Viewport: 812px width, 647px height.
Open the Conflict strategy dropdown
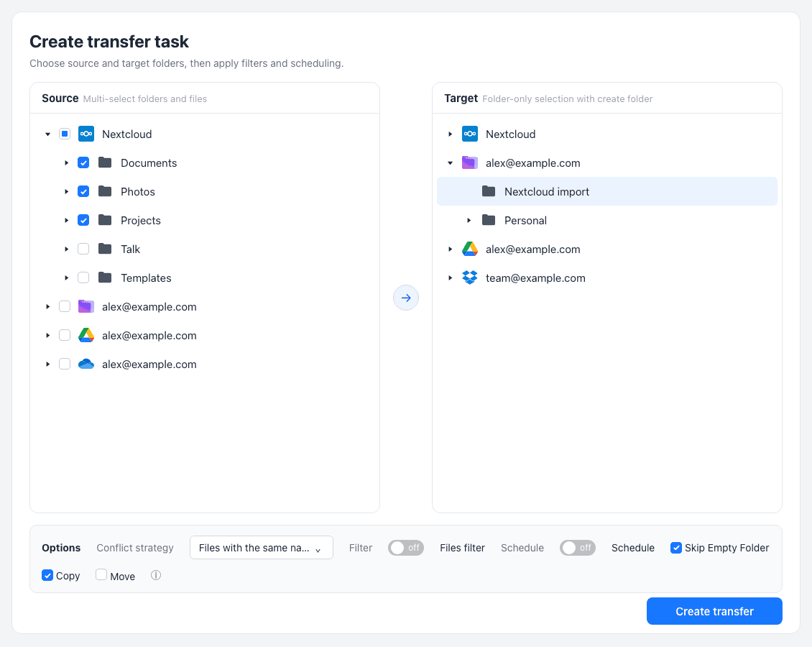point(262,548)
